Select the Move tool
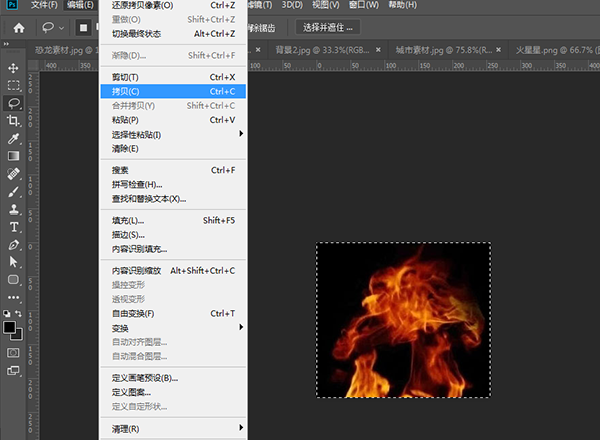This screenshot has height=440, width=600. 14,67
